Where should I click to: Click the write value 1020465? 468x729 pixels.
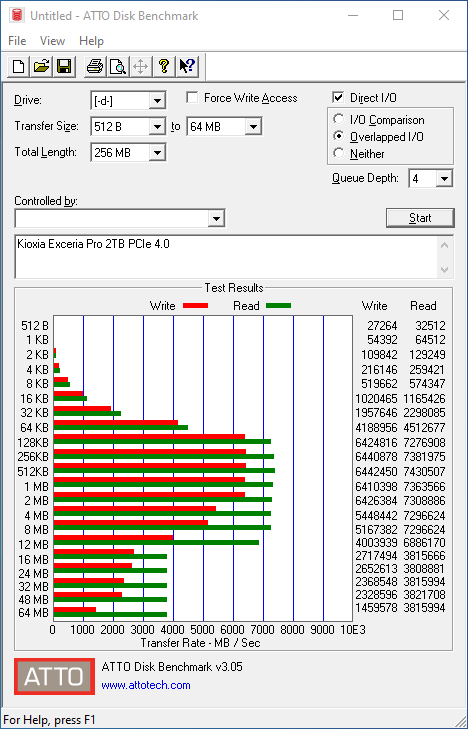tap(376, 398)
